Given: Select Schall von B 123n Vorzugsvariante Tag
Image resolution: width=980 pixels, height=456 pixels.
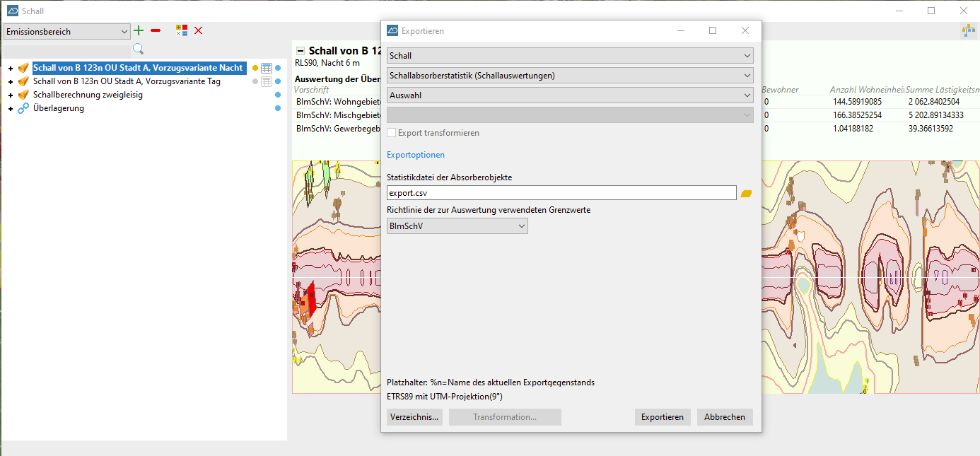Looking at the screenshot, I should (127, 81).
